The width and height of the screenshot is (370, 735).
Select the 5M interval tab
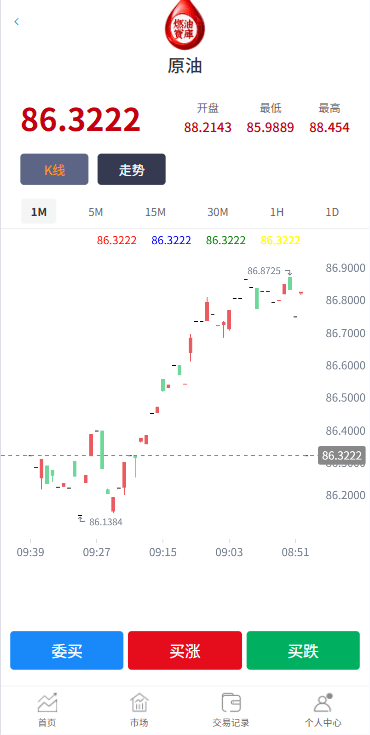point(96,212)
